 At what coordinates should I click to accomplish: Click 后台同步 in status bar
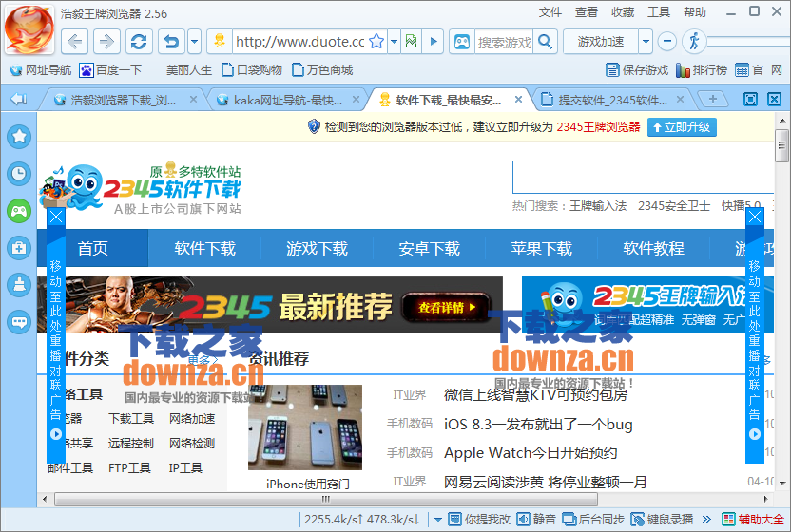click(593, 519)
